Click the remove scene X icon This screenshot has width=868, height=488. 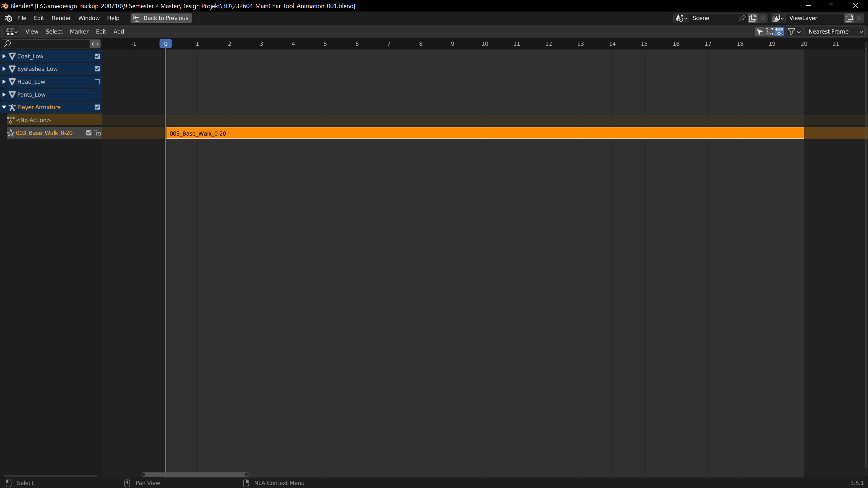click(x=763, y=18)
